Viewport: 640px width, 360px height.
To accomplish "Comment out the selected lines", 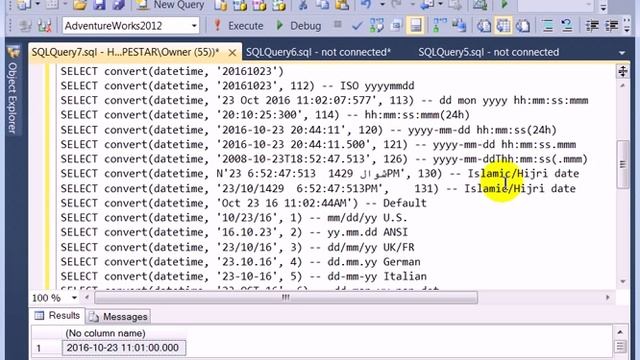I will (548, 26).
